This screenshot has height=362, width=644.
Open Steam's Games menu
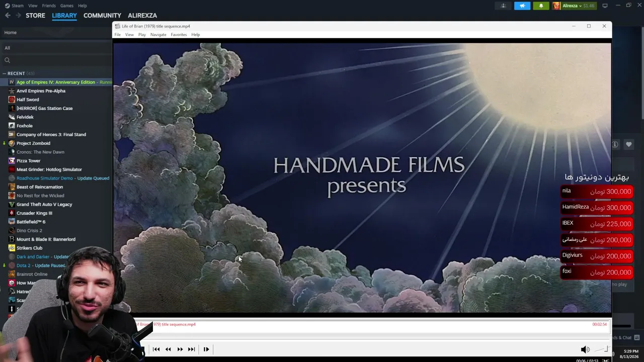67,6
